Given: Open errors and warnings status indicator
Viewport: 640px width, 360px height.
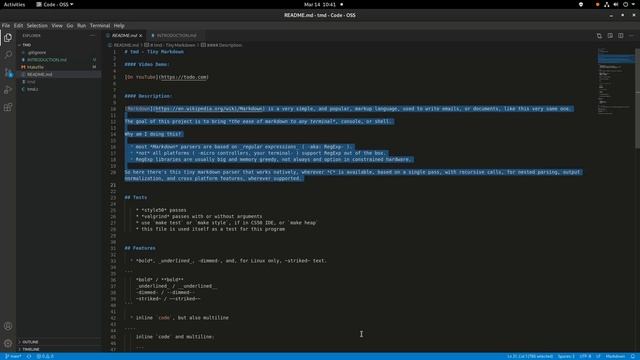Looking at the screenshot, I should click(45, 356).
